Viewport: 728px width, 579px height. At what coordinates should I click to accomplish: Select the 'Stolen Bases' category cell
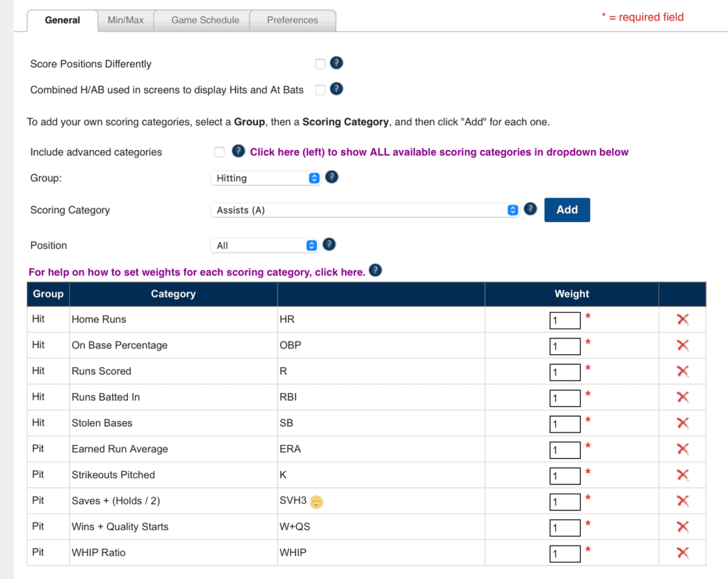pyautogui.click(x=173, y=423)
